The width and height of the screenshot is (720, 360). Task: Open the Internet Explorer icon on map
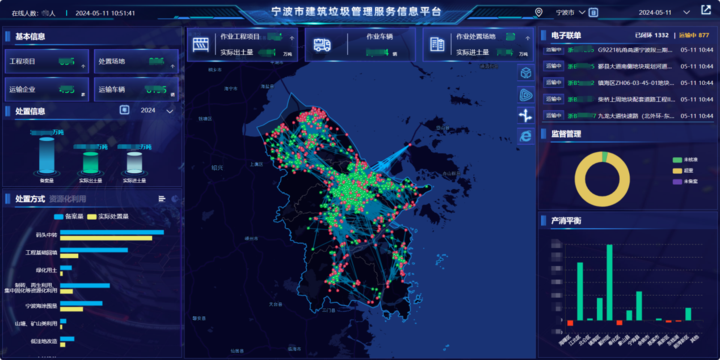pos(526,136)
